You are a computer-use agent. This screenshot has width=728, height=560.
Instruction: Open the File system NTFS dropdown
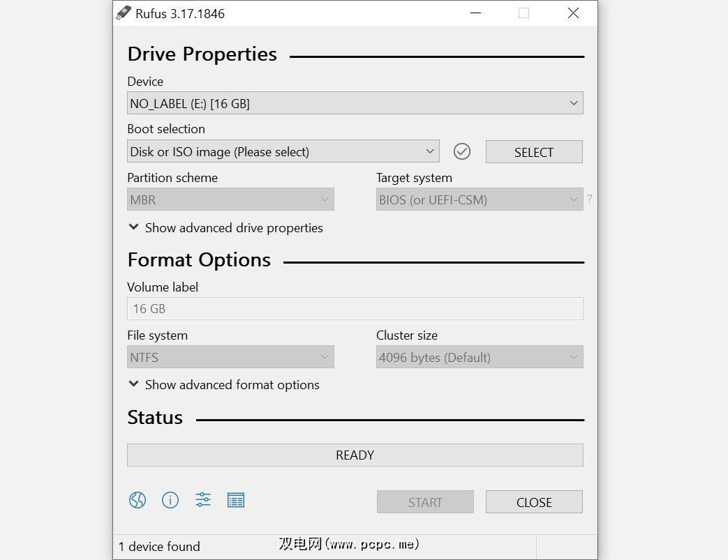click(x=231, y=357)
